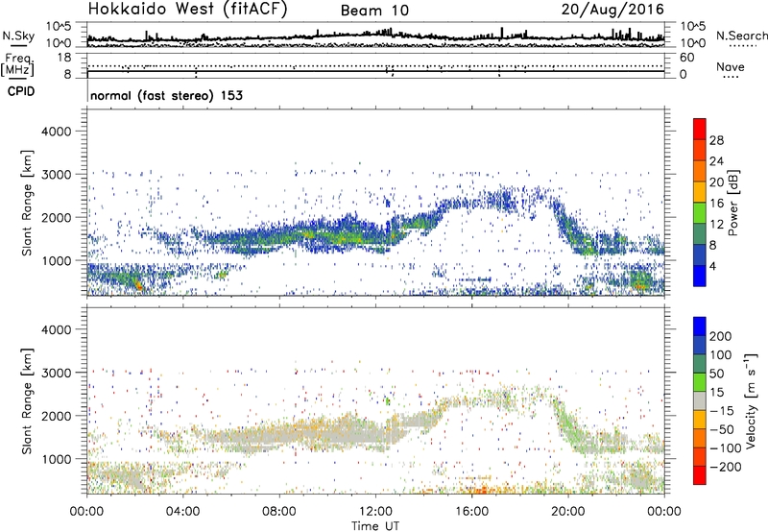This screenshot has width=768, height=532.
Task: Click the 200 tick on Velocity color bar
Action: click(721, 336)
